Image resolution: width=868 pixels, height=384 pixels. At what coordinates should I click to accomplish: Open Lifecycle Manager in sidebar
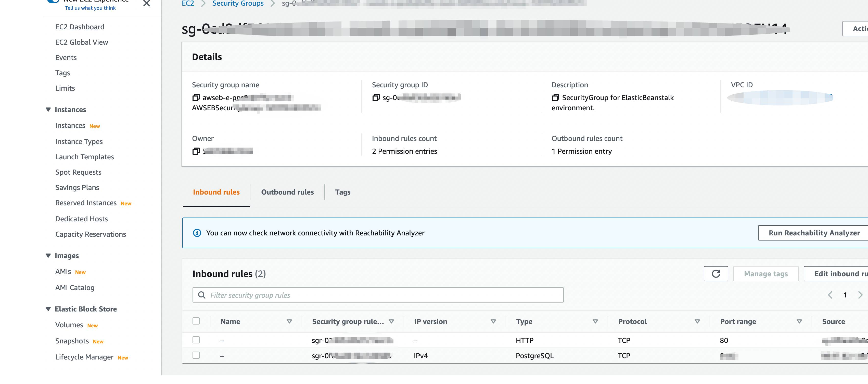(x=84, y=357)
